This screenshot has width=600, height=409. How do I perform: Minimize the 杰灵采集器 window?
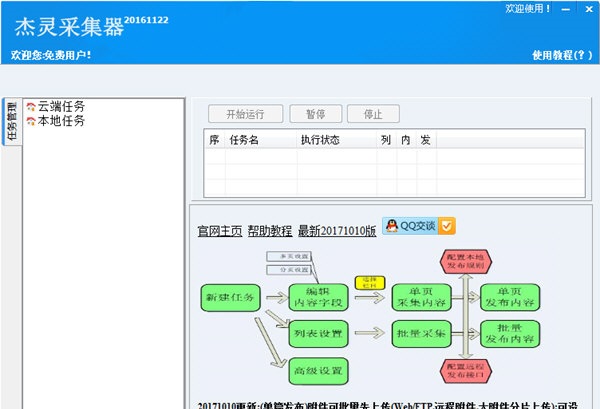pyautogui.click(x=566, y=9)
